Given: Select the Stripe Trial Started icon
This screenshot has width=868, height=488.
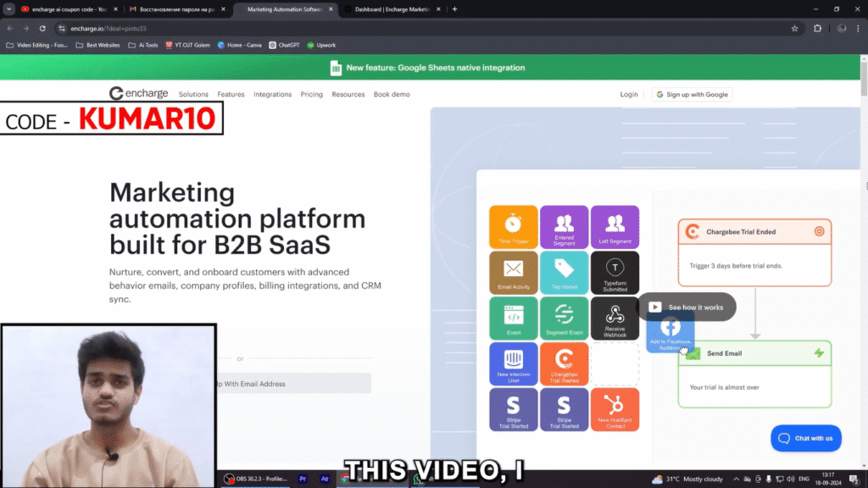Looking at the screenshot, I should (x=513, y=409).
